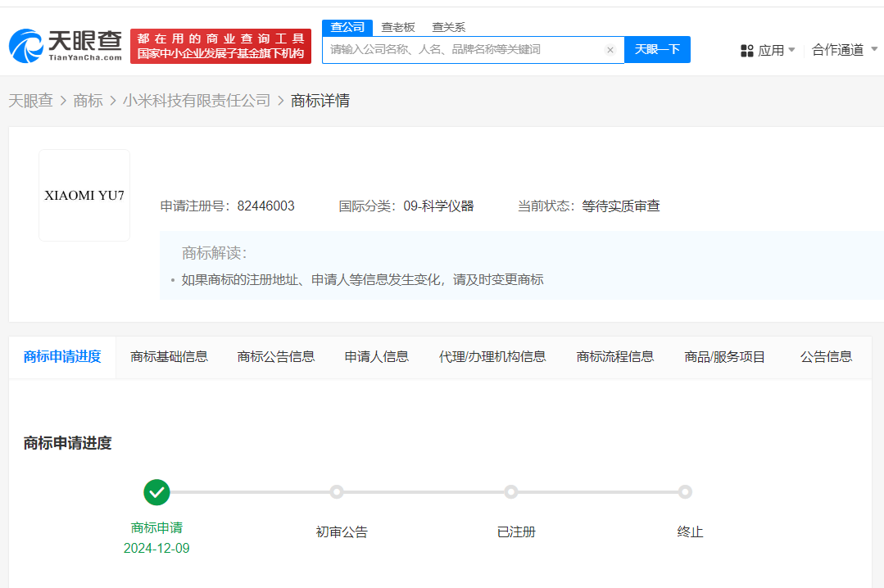Click the XIAOMI YU7 trademark image
The image size is (884, 588).
(84, 195)
